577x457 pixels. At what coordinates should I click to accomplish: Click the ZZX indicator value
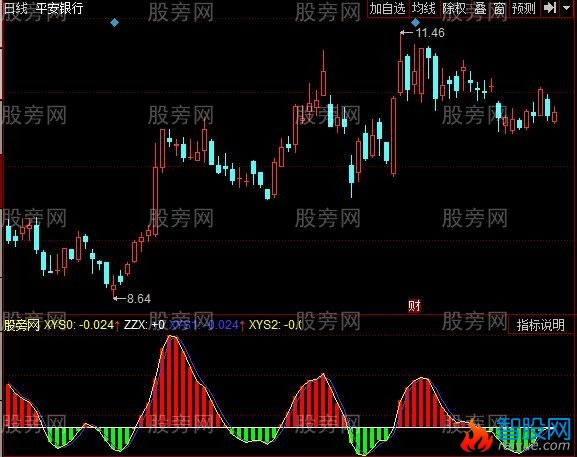point(144,325)
